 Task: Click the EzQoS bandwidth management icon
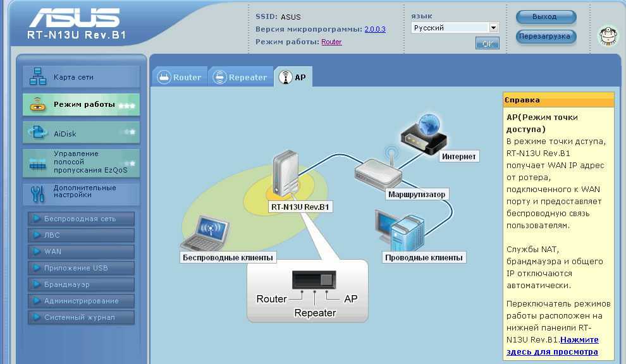[x=37, y=164]
